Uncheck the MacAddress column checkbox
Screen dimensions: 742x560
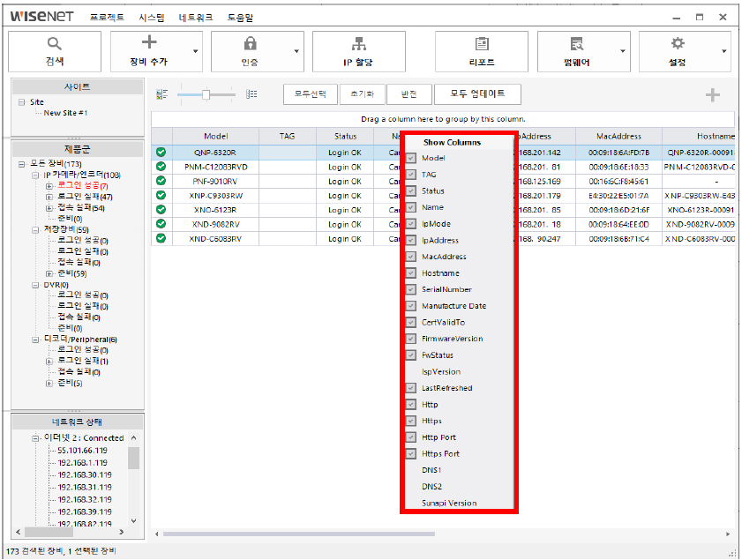(x=411, y=257)
